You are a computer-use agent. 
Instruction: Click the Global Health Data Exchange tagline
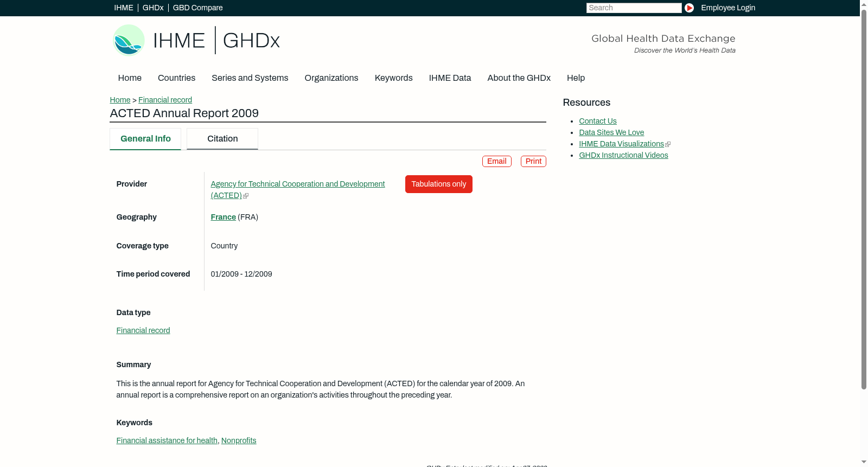pos(663,39)
